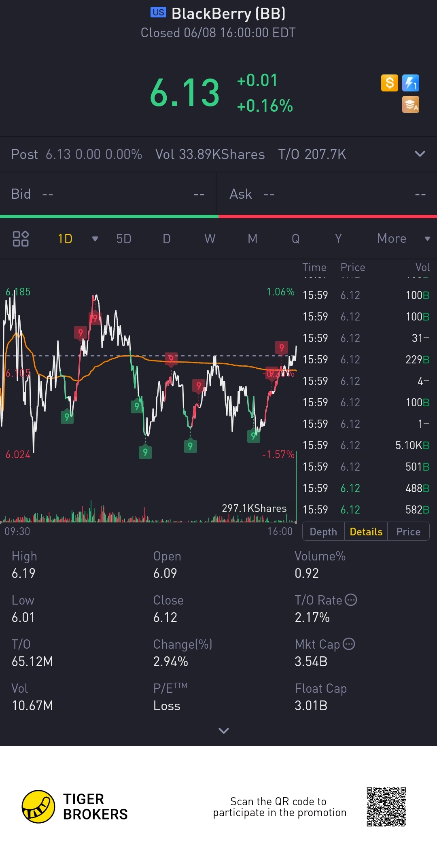Screen dimensions: 437x868
Task: Tap the bid/ask green-red ratio bar
Action: click(218, 216)
